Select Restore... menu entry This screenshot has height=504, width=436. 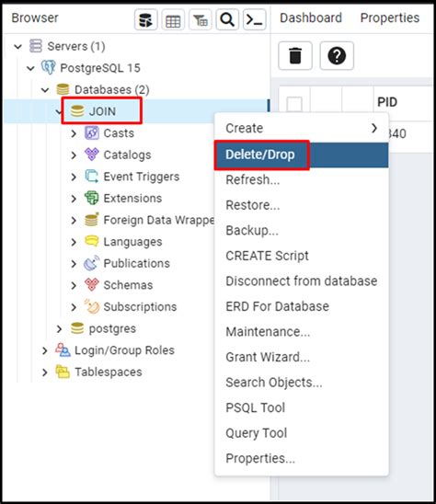click(x=302, y=205)
